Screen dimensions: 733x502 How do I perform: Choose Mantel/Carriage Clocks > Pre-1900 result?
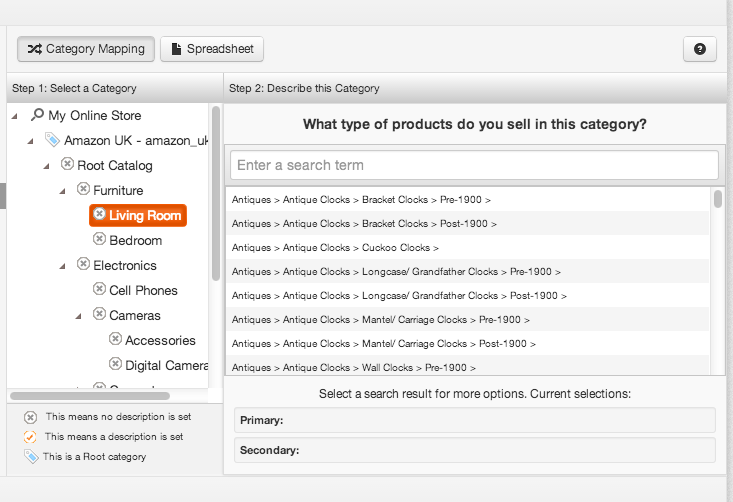click(467, 320)
